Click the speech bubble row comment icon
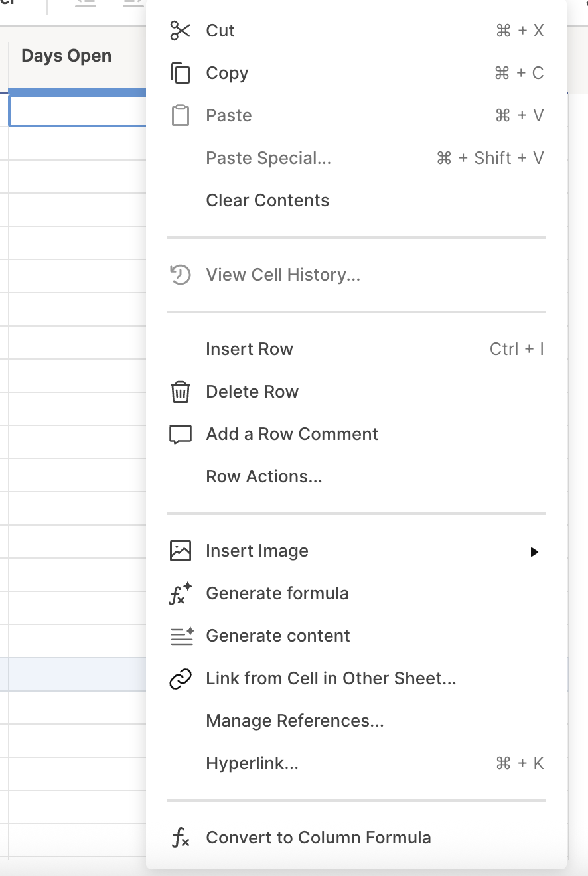Viewport: 588px width, 876px height. pyautogui.click(x=181, y=435)
